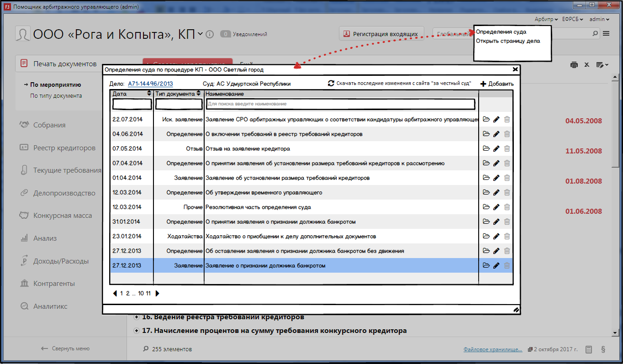The height and width of the screenshot is (364, 623).
Task: Open the admin user dropdown
Action: pyautogui.click(x=599, y=19)
